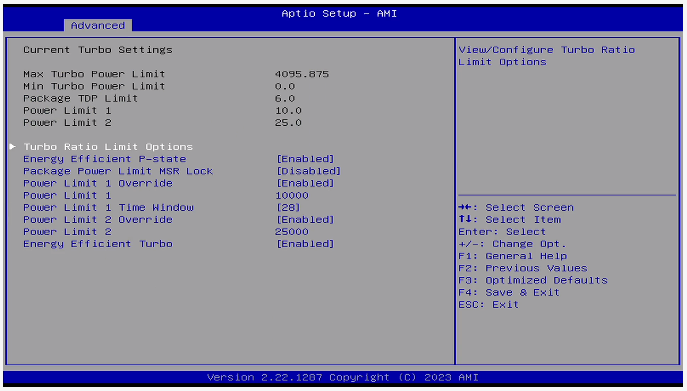This screenshot has height=391, width=687.
Task: Toggle Power Limit 1 Override [Enabled] value
Action: pos(305,183)
